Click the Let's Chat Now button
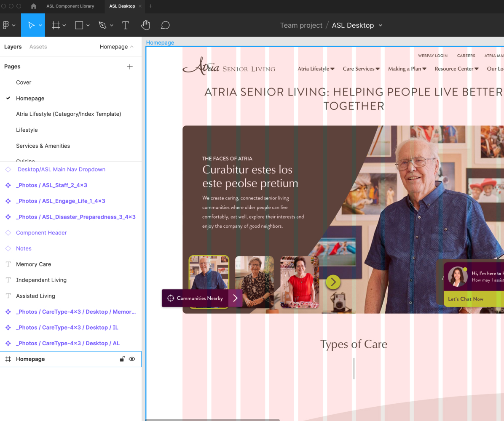Viewport: 504px width, 421px height. click(x=474, y=299)
